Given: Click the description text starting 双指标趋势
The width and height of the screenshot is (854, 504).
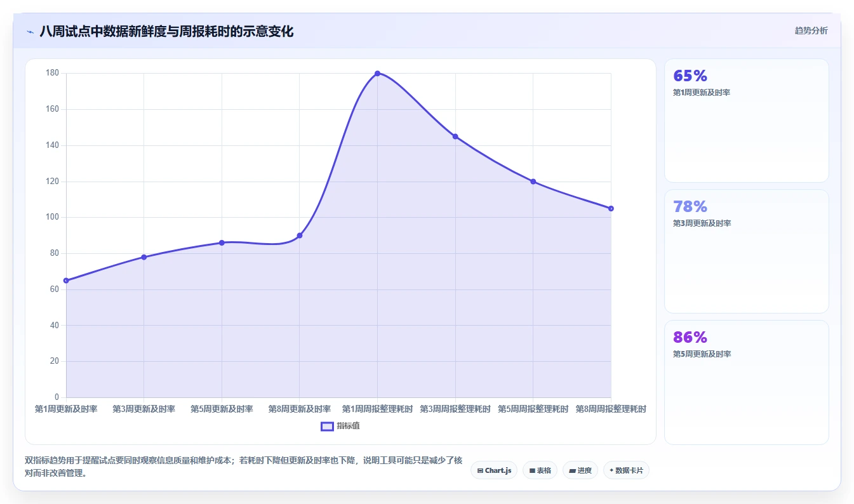Looking at the screenshot, I should pos(243,467).
